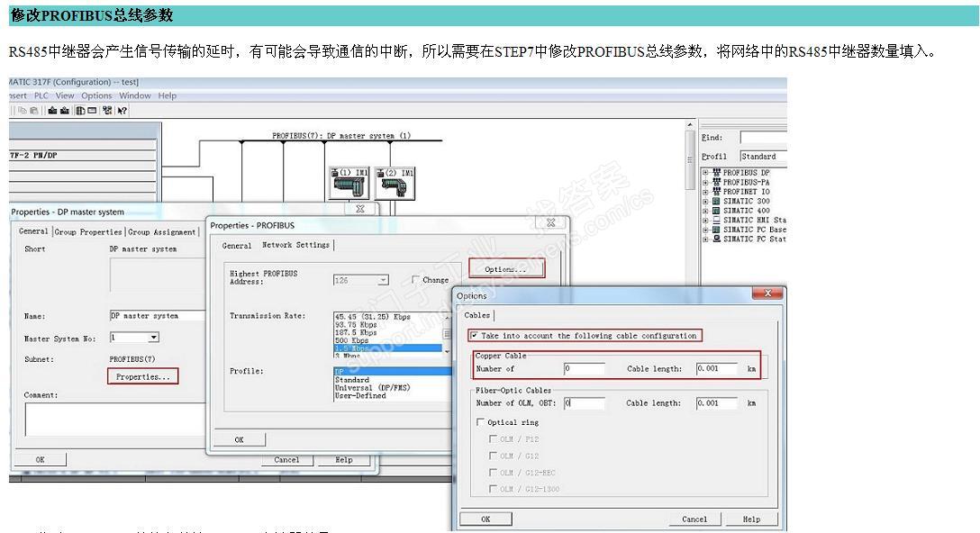Expand the PROFIBUS DP tree node
This screenshot has width=980, height=533.
tap(705, 173)
